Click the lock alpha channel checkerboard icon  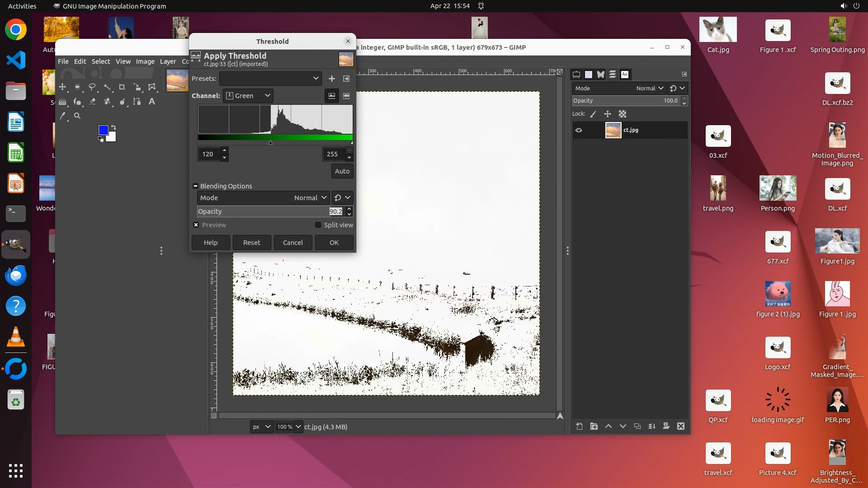click(x=623, y=114)
